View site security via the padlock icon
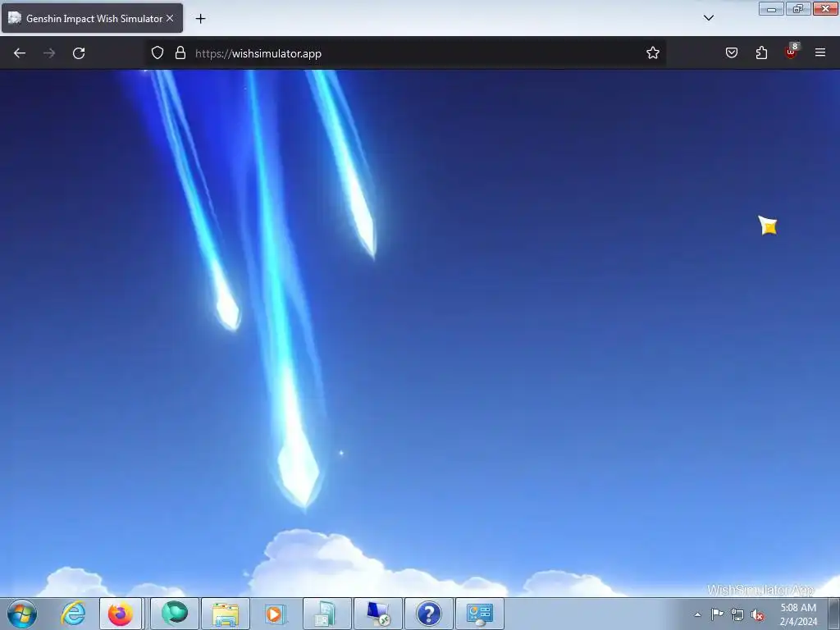 (180, 53)
